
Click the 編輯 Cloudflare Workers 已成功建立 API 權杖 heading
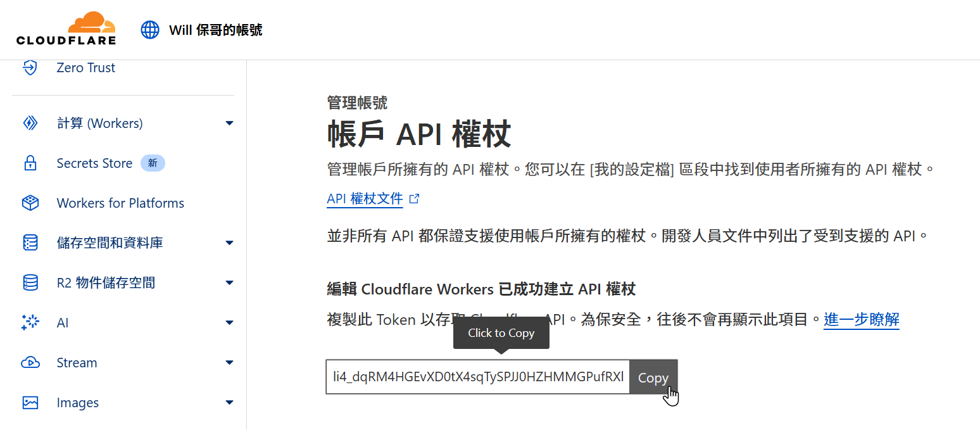click(481, 289)
